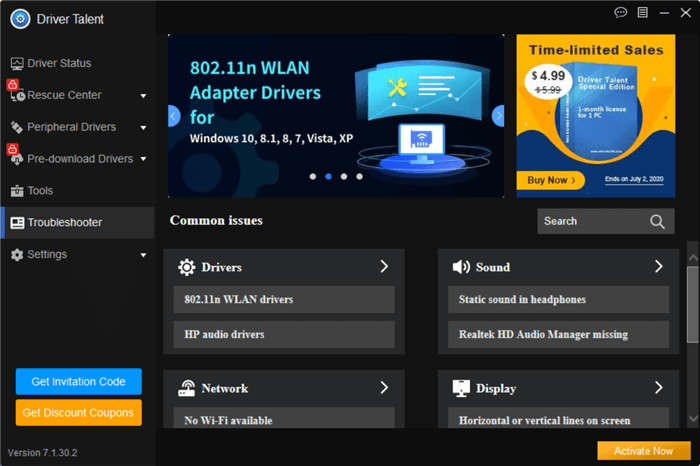This screenshot has width=700, height=466.
Task: Click the Driver Talent logo icon
Action: pos(20,19)
